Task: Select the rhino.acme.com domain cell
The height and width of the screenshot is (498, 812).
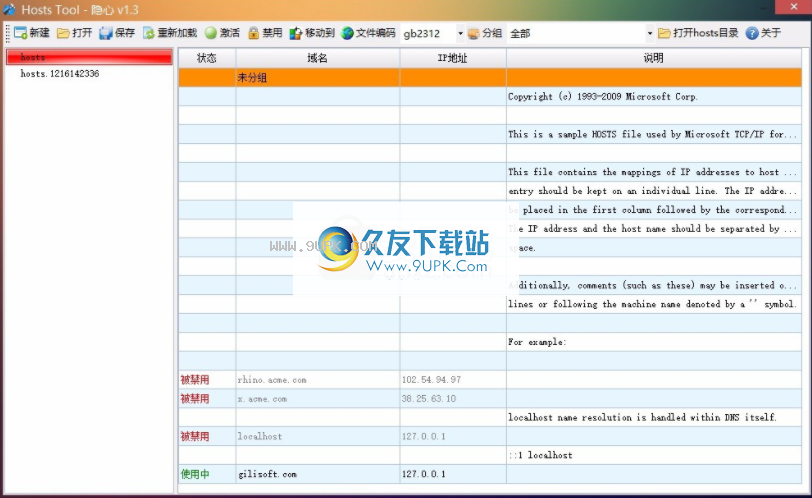Action: (x=317, y=379)
